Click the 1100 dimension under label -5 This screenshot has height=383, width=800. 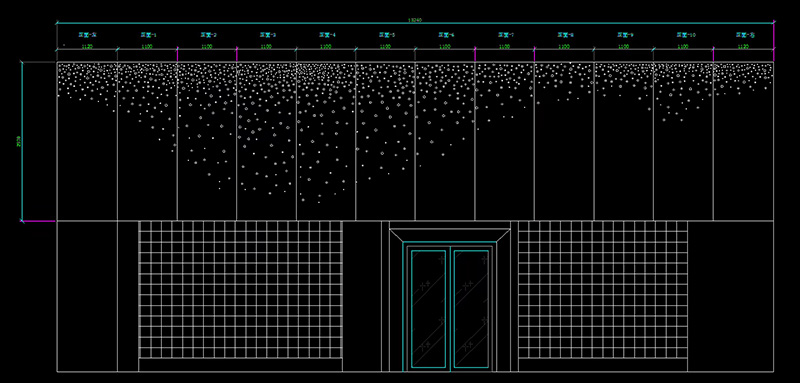pyautogui.click(x=385, y=46)
